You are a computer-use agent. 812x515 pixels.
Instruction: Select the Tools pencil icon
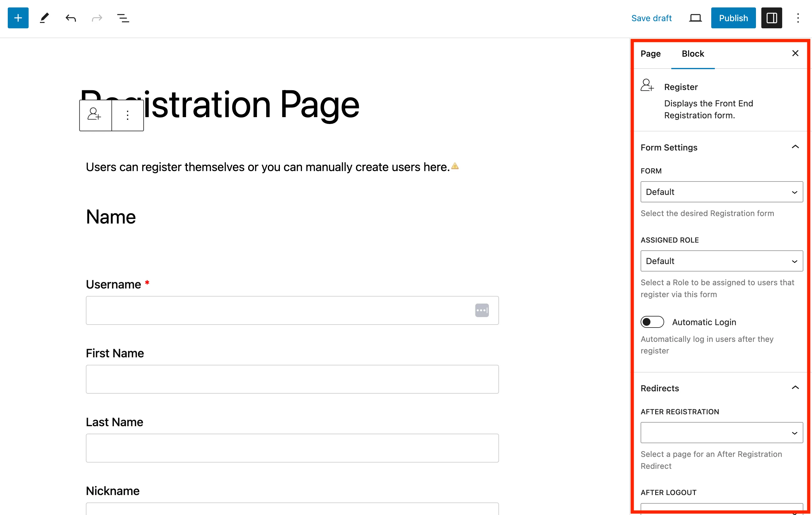(x=44, y=18)
